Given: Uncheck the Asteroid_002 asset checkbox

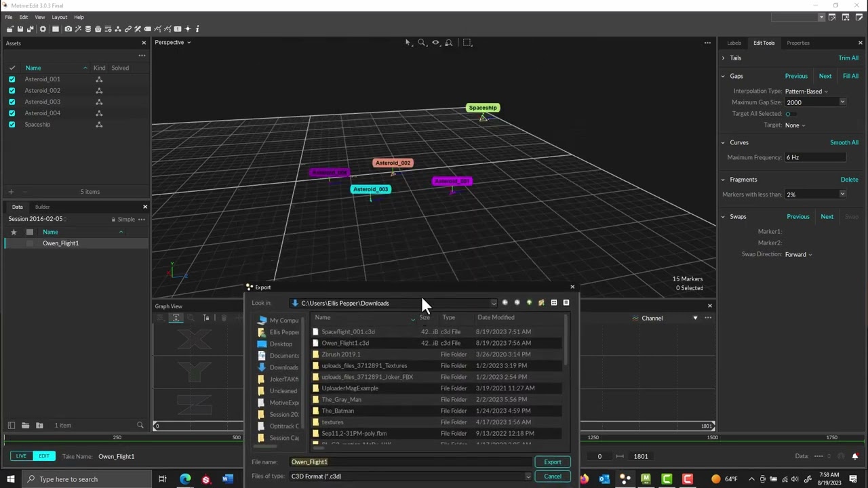Looking at the screenshot, I should click(12, 90).
